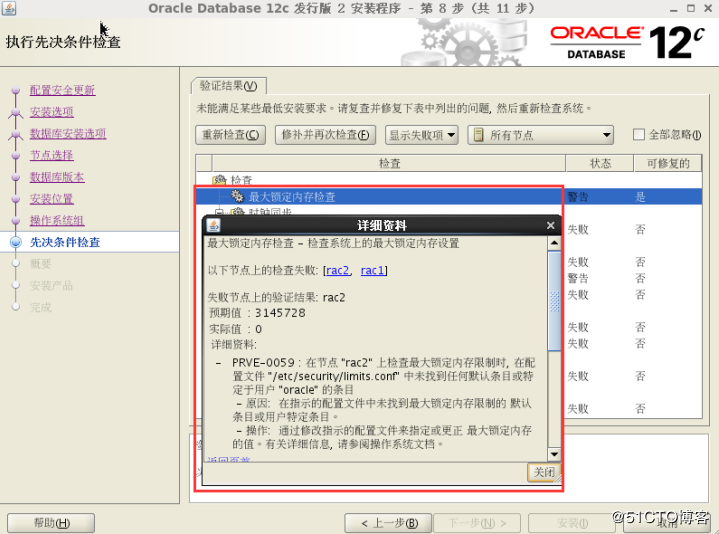719x534 pixels.
Task: Click the 检查 root folder icon
Action: coord(220,180)
